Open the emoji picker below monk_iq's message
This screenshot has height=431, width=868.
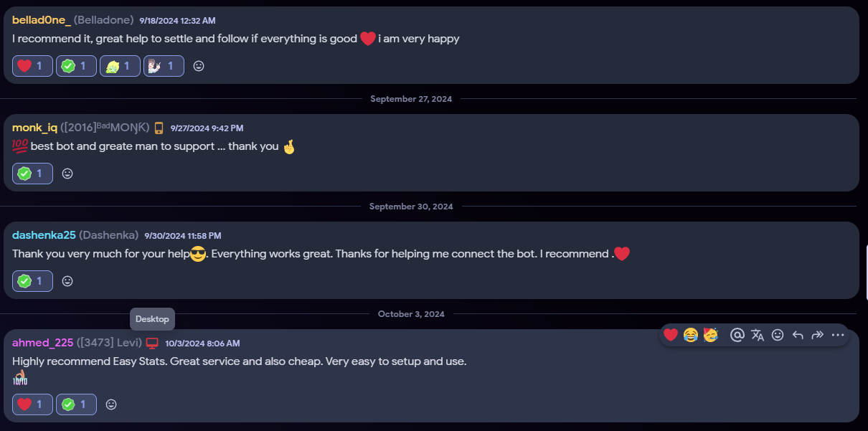(67, 174)
